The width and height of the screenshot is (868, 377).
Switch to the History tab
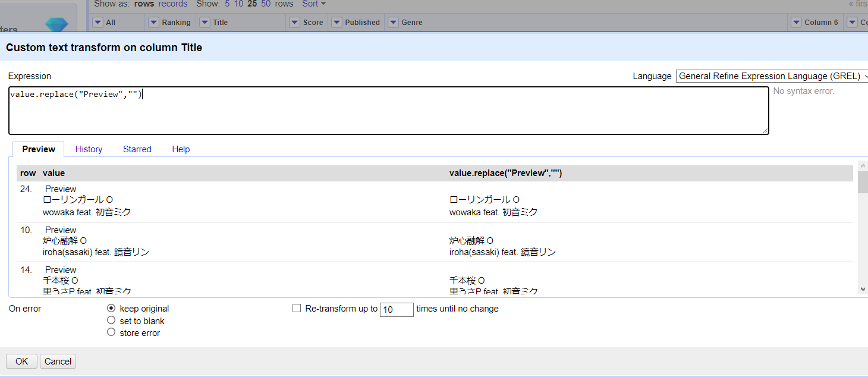coord(89,149)
